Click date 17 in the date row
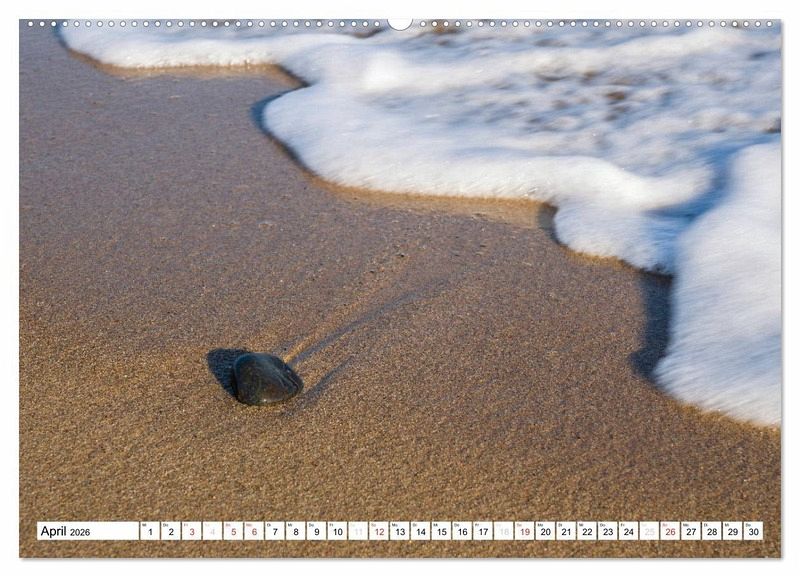This screenshot has height=577, width=800. coord(483,531)
